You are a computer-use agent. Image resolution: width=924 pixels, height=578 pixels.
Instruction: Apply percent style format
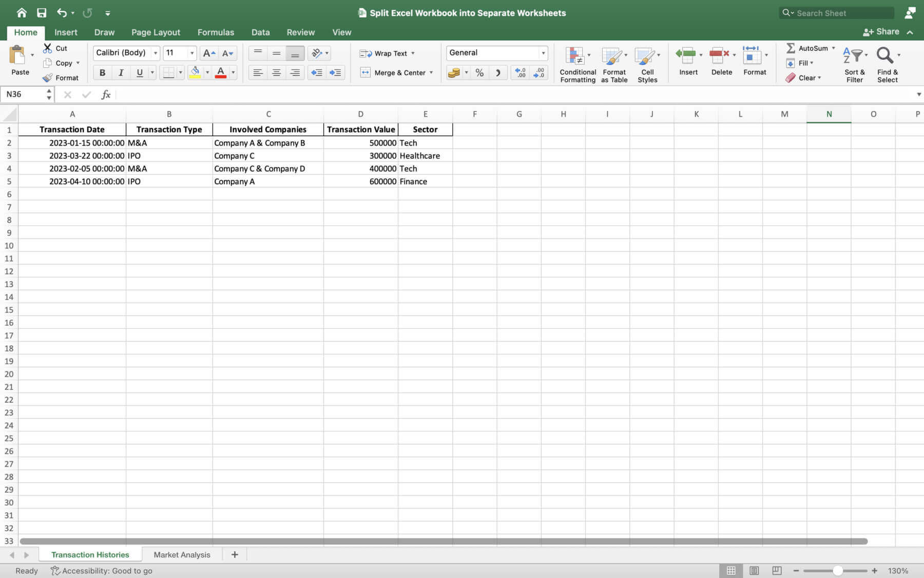(479, 72)
